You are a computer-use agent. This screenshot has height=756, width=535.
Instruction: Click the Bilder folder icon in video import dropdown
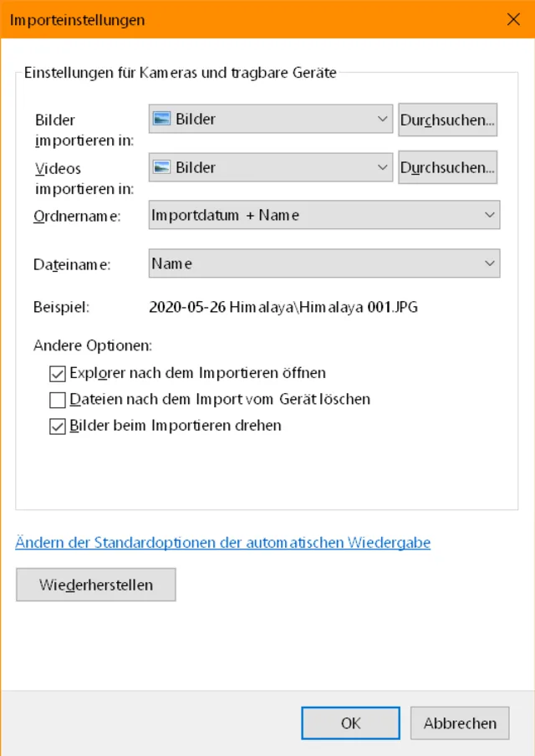click(x=161, y=168)
